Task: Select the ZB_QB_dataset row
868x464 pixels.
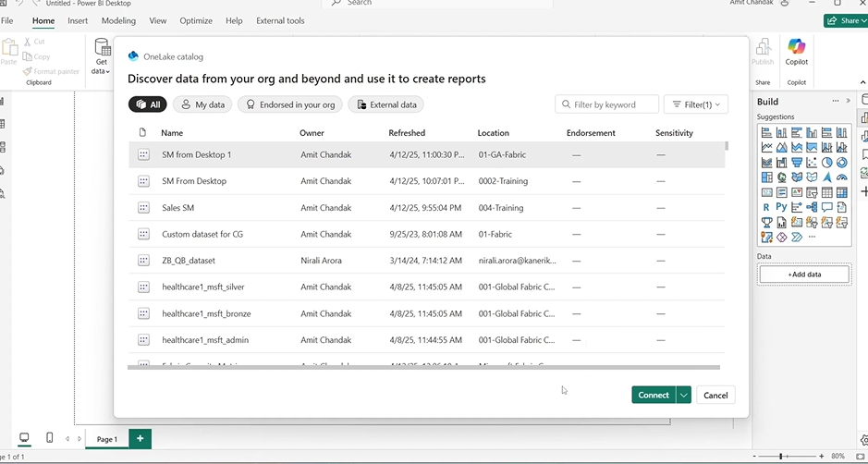Action: (427, 261)
